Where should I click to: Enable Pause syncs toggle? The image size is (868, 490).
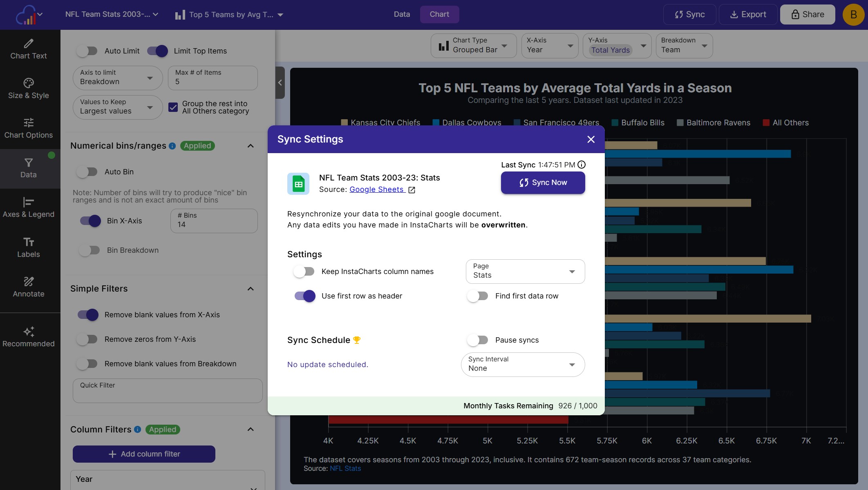coord(478,340)
